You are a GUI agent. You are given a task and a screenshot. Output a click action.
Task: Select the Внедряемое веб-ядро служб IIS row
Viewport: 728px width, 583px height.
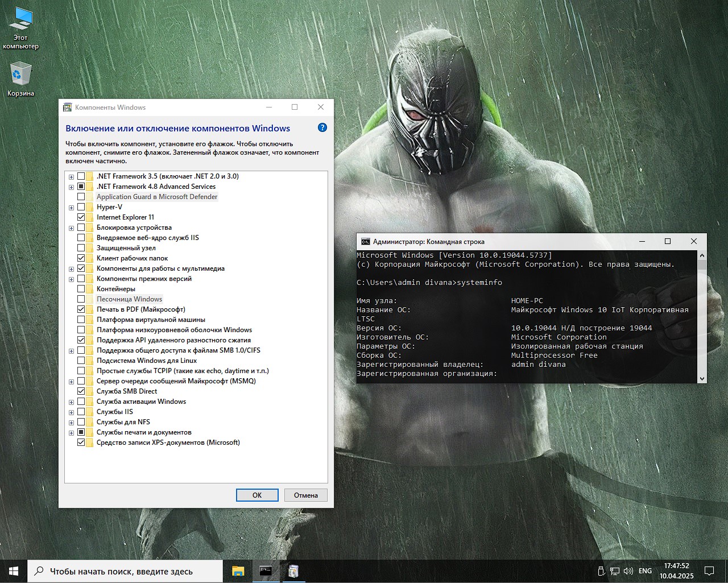click(x=148, y=238)
